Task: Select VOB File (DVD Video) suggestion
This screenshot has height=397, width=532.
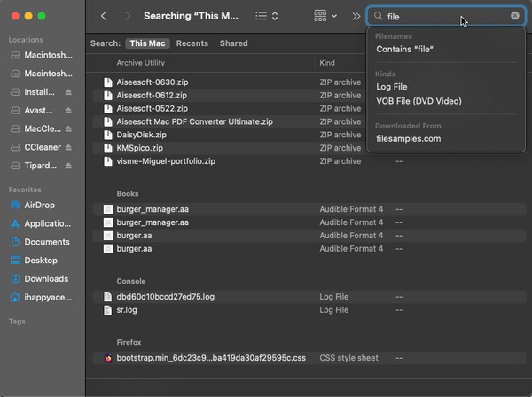Action: point(419,101)
